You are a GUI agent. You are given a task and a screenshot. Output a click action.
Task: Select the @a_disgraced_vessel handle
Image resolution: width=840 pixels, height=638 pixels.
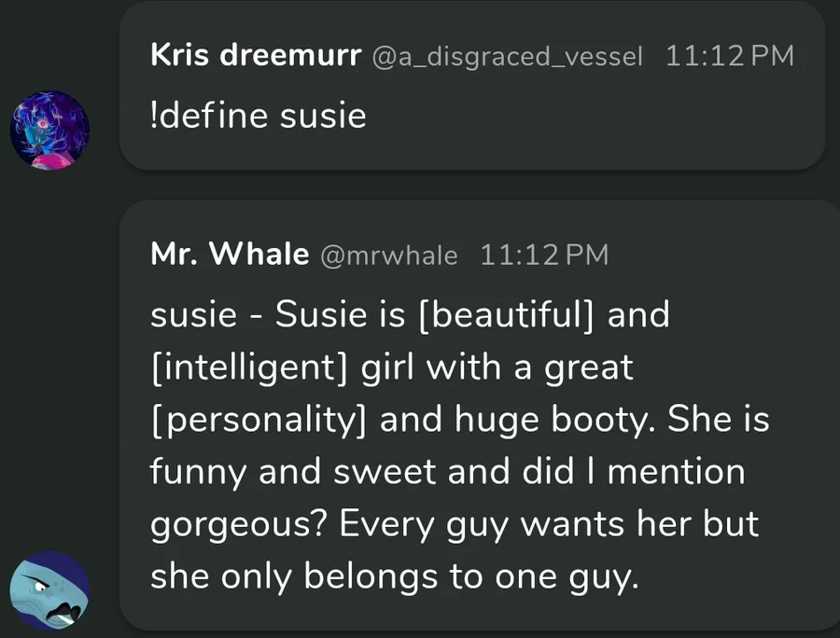pyautogui.click(x=508, y=56)
